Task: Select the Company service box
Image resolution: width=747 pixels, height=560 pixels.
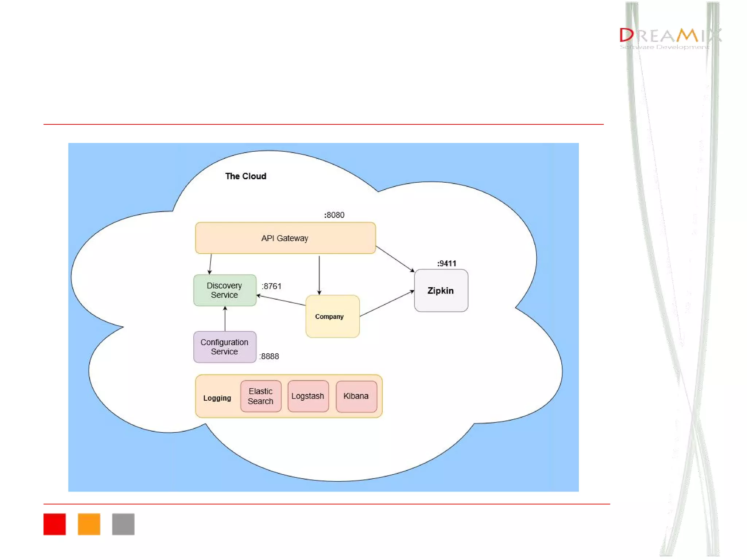Action: click(332, 316)
